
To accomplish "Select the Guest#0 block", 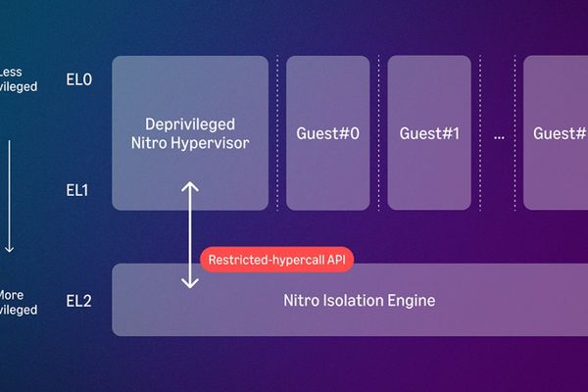I will pos(327,133).
